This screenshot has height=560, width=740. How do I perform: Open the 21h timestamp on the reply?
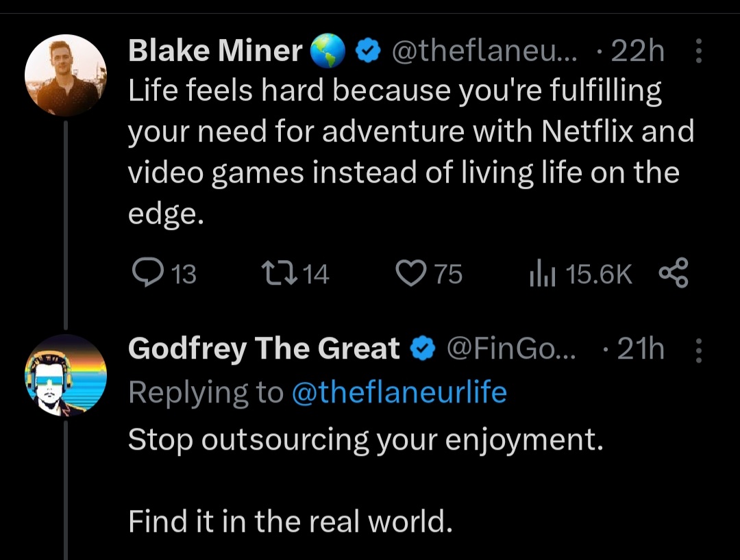point(640,349)
